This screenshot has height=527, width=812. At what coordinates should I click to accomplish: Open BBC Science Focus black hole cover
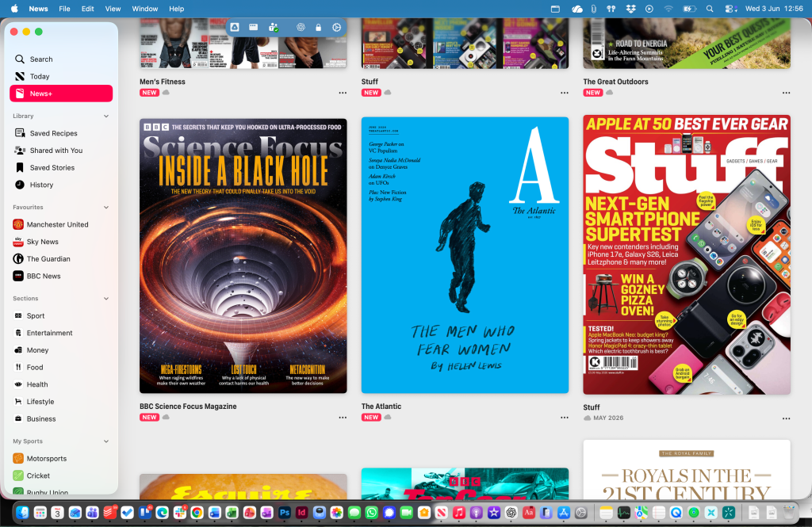243,256
